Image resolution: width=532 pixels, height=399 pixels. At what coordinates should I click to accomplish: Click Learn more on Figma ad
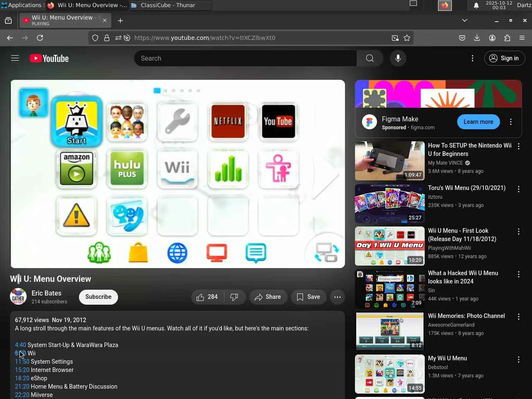tap(478, 122)
